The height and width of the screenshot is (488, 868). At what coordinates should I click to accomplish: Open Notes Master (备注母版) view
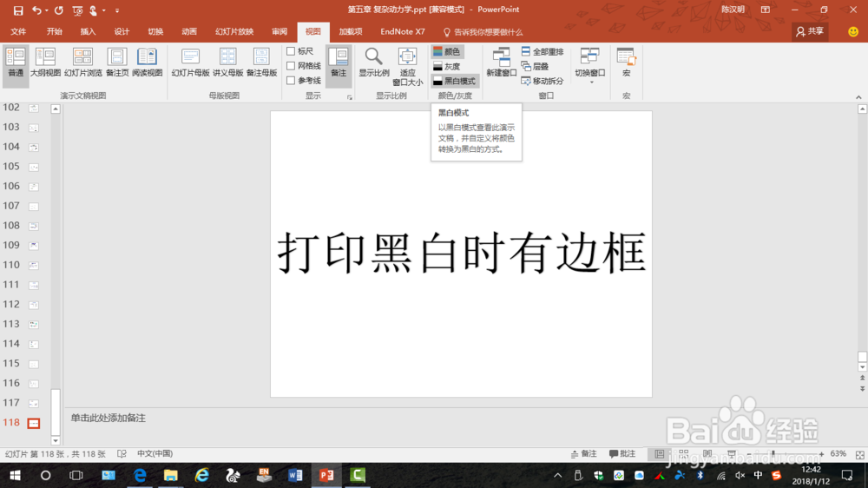[262, 63]
